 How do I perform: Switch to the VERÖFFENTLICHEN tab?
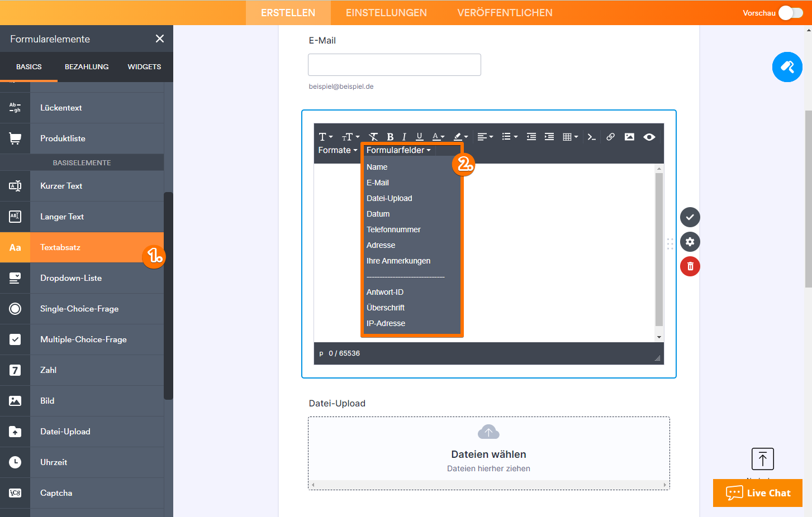tap(505, 13)
